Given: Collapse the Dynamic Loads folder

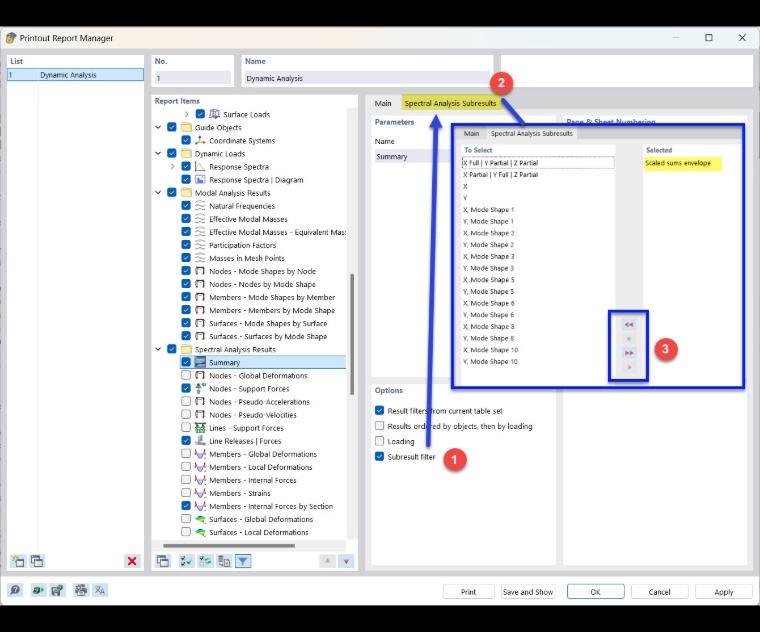Looking at the screenshot, I should [x=158, y=153].
